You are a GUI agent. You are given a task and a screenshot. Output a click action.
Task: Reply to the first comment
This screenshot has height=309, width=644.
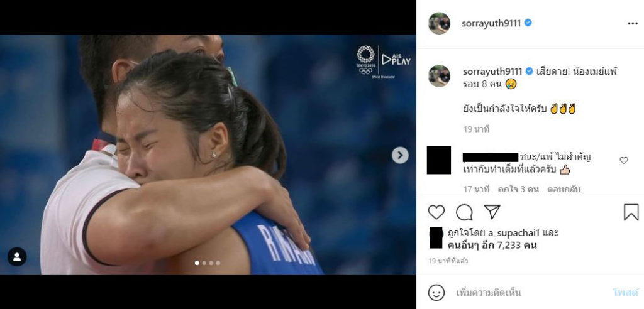point(564,190)
